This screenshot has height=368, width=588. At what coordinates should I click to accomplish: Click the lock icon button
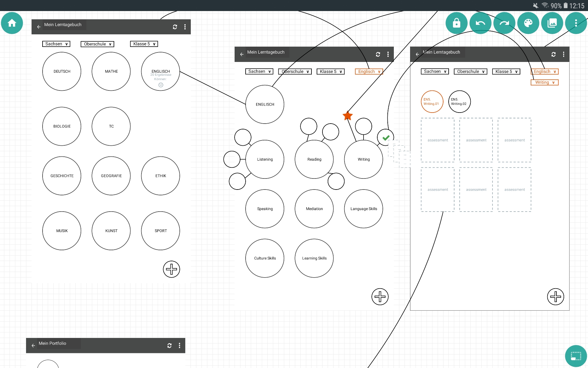point(456,23)
